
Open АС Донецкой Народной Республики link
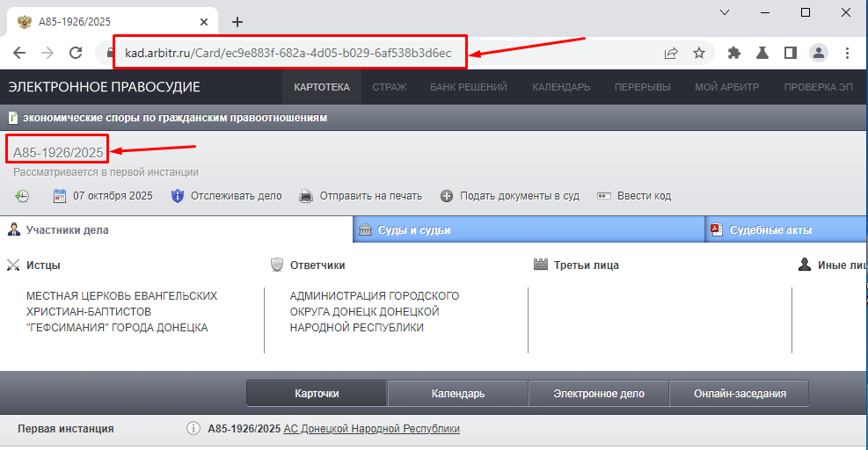[x=371, y=429]
